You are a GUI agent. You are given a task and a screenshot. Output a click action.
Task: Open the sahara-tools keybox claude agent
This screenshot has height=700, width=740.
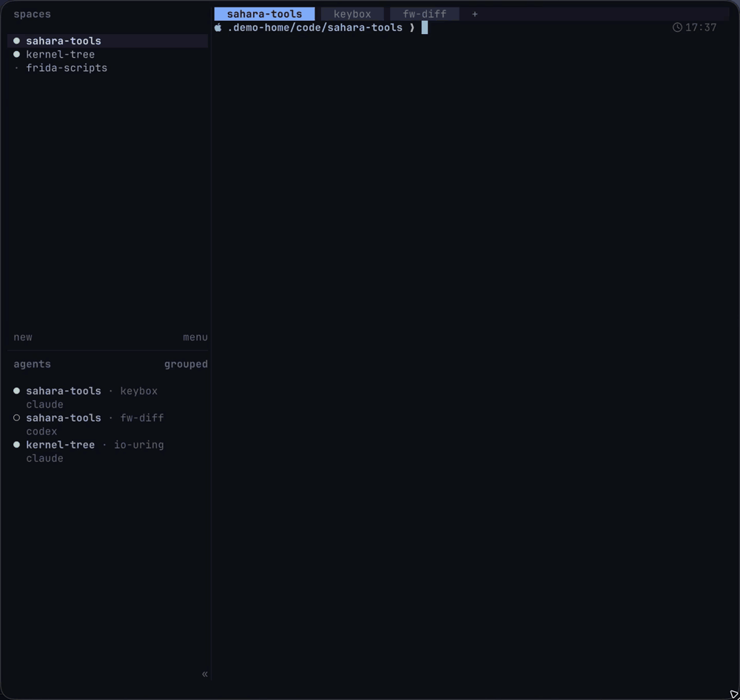click(107, 397)
